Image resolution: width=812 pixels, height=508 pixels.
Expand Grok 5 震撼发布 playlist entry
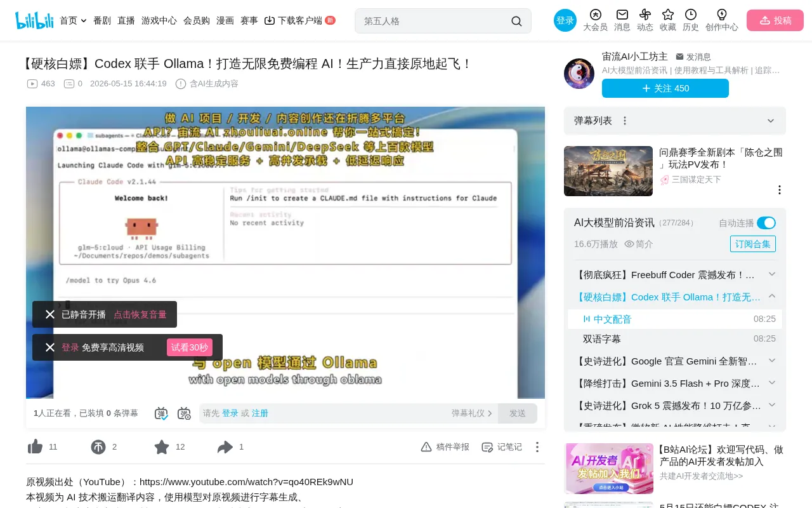point(772,404)
